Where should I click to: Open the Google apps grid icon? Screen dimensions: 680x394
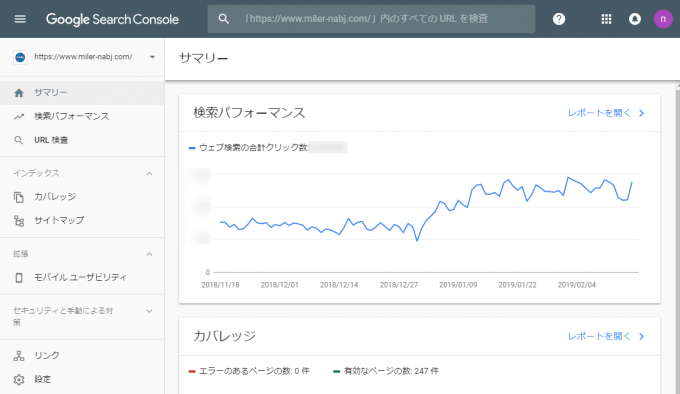coord(606,19)
